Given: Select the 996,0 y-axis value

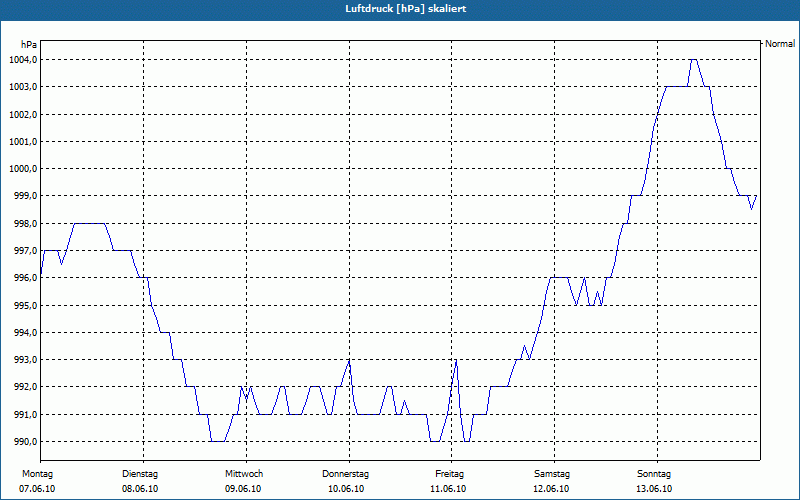Looking at the screenshot, I should 24,278.
